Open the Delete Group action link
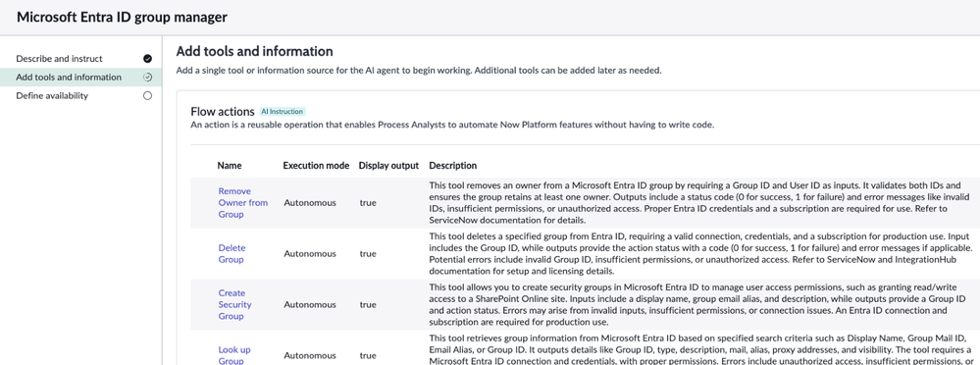Screen dimensions: 980x365 tap(232, 254)
